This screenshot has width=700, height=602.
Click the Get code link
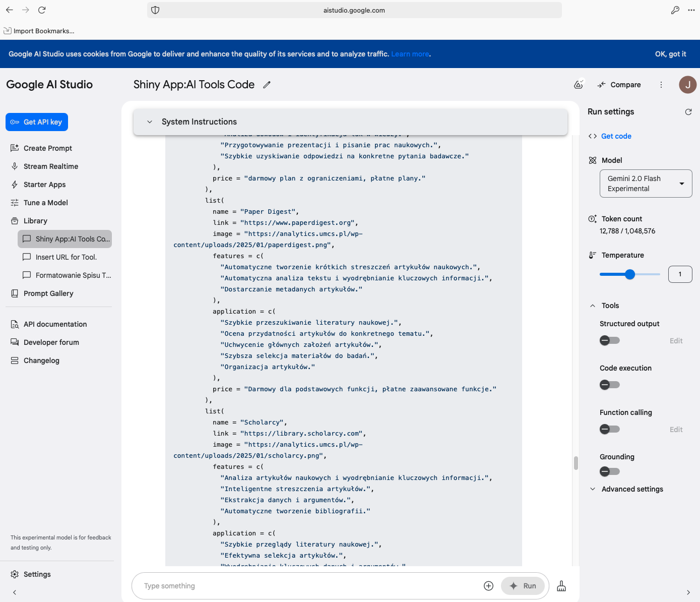pyautogui.click(x=616, y=136)
